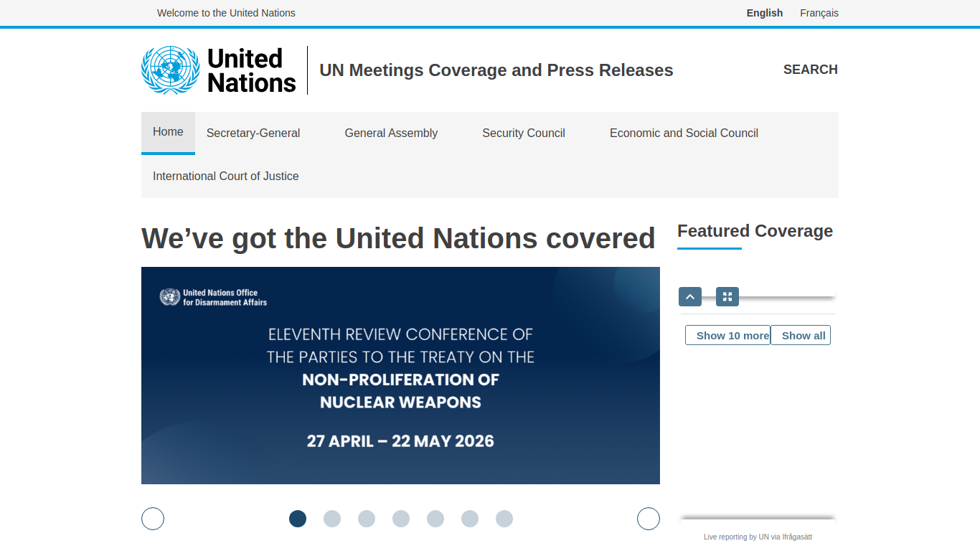Screen dimensions: 980x551
Task: Select the third carousel slide dot
Action: coord(367,519)
